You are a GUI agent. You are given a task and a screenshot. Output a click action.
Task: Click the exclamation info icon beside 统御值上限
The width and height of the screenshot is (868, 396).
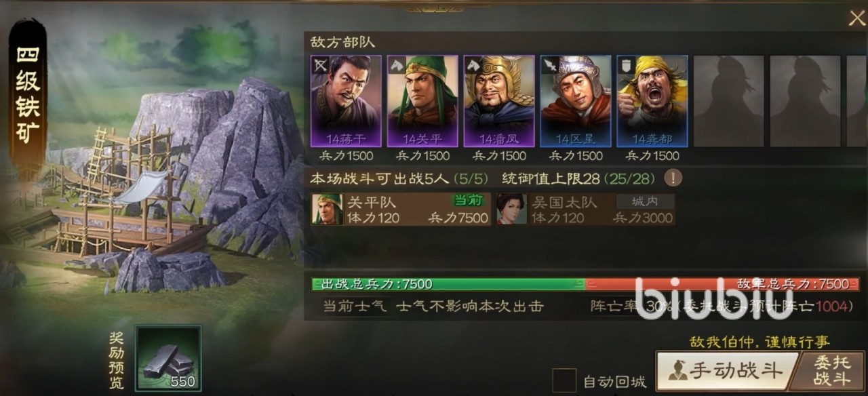click(x=673, y=178)
